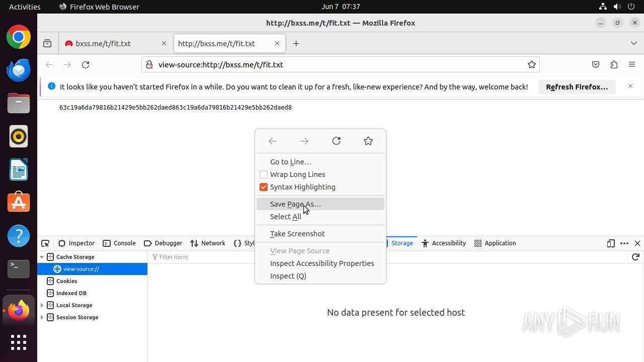Go back using the toolbar back arrow
Screen dimensions: 644x362
[x=49, y=64]
